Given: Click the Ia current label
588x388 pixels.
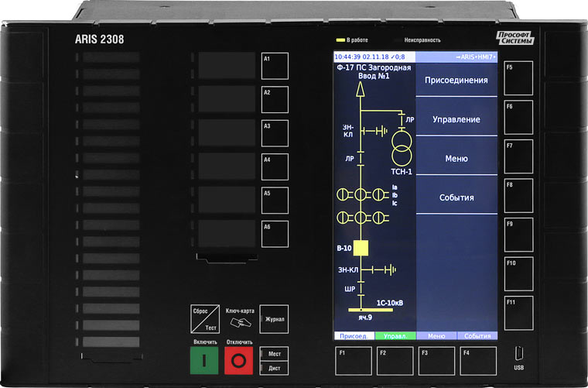Looking at the screenshot, I should pos(395,187).
